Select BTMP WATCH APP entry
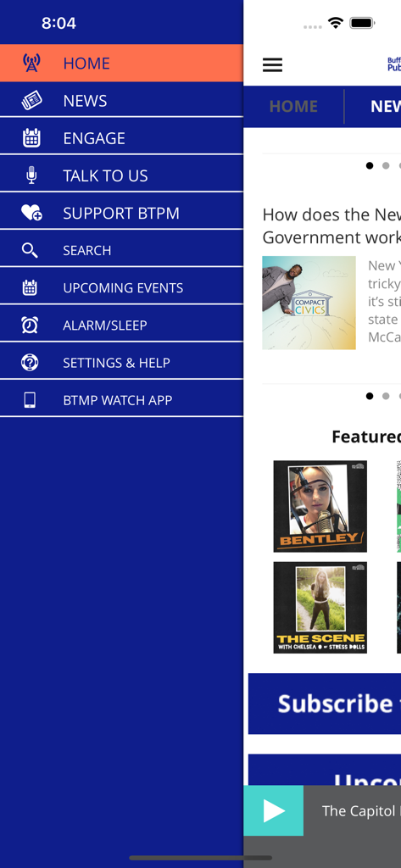Image resolution: width=401 pixels, height=868 pixels. pos(121,400)
